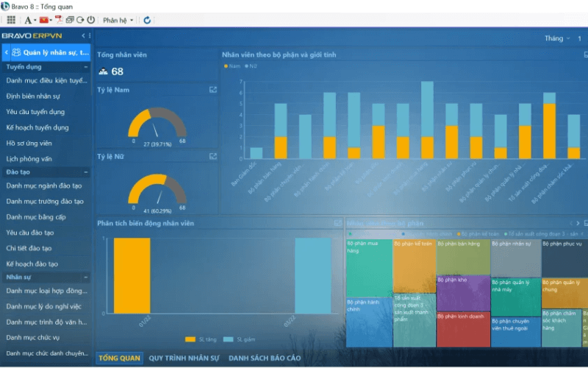Maximize the Phân tích biến động nhân viên chart
Viewport: 588px width, 368px height.
coord(338,223)
